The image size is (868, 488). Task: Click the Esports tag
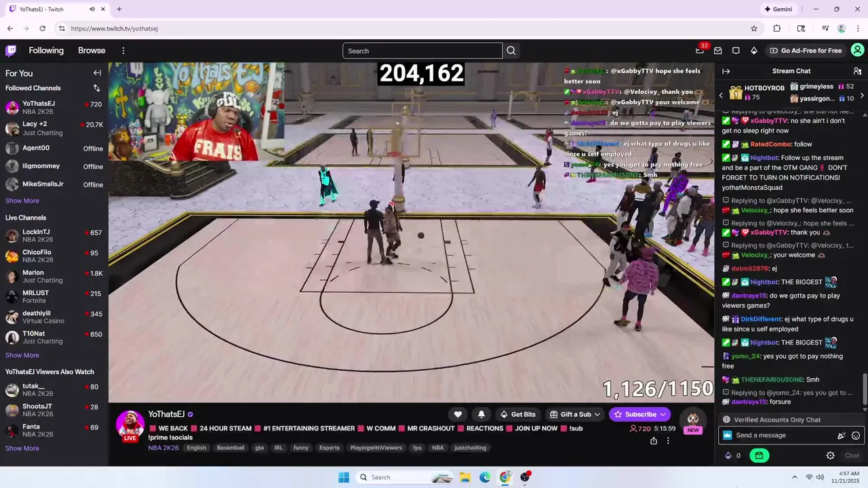pyautogui.click(x=330, y=448)
